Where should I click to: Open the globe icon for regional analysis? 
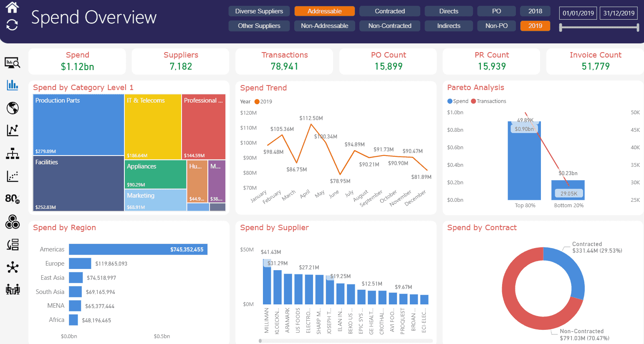tap(12, 108)
